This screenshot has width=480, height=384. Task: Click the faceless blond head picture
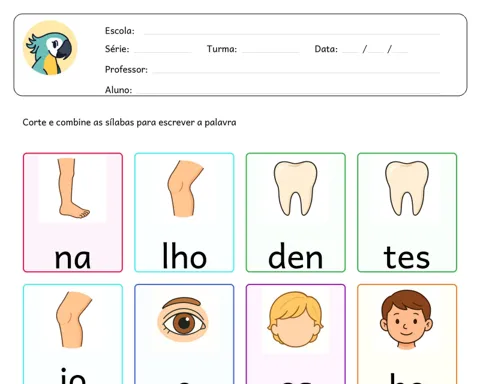[x=295, y=319]
